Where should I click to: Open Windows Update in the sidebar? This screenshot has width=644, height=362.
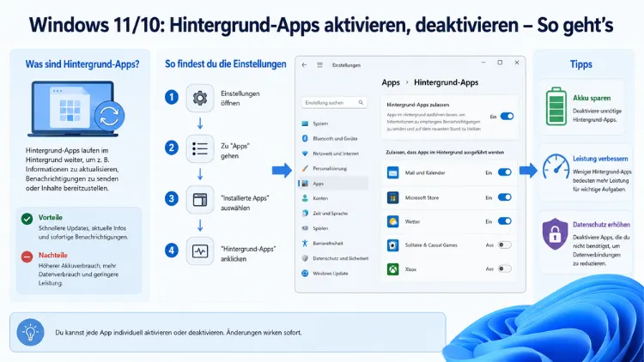pyautogui.click(x=333, y=274)
